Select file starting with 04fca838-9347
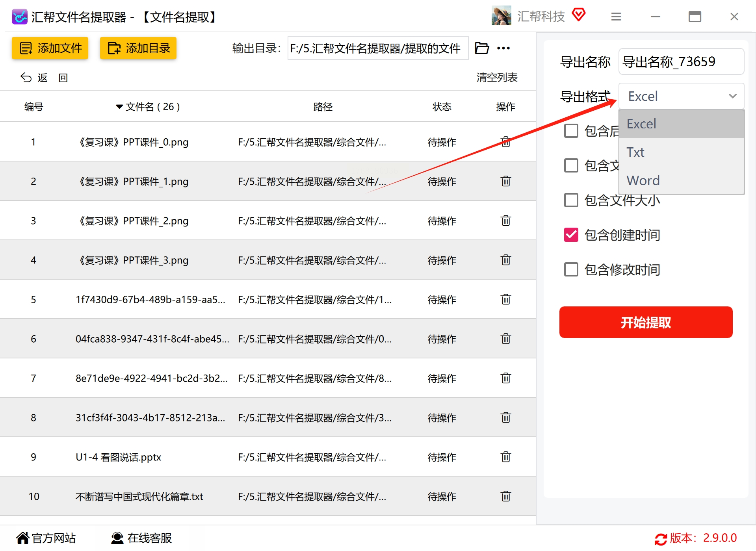 [152, 339]
